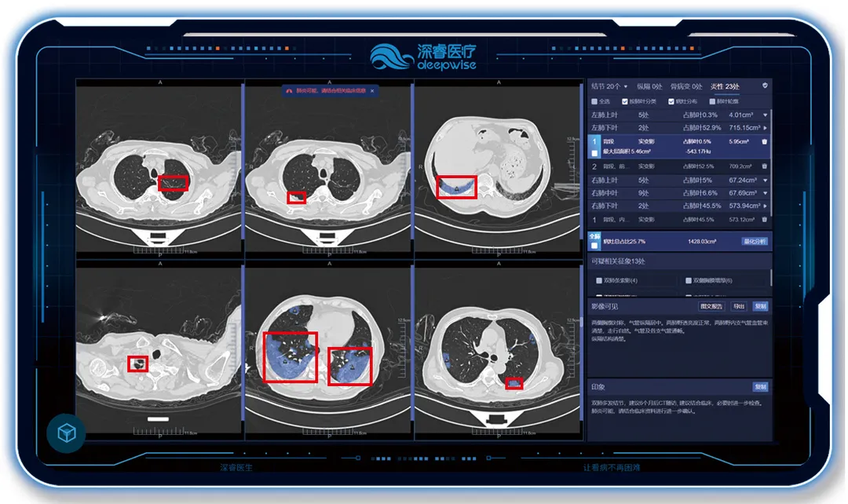Check the 双侧胸膜增厚(6) sign checkbox

tap(688, 281)
